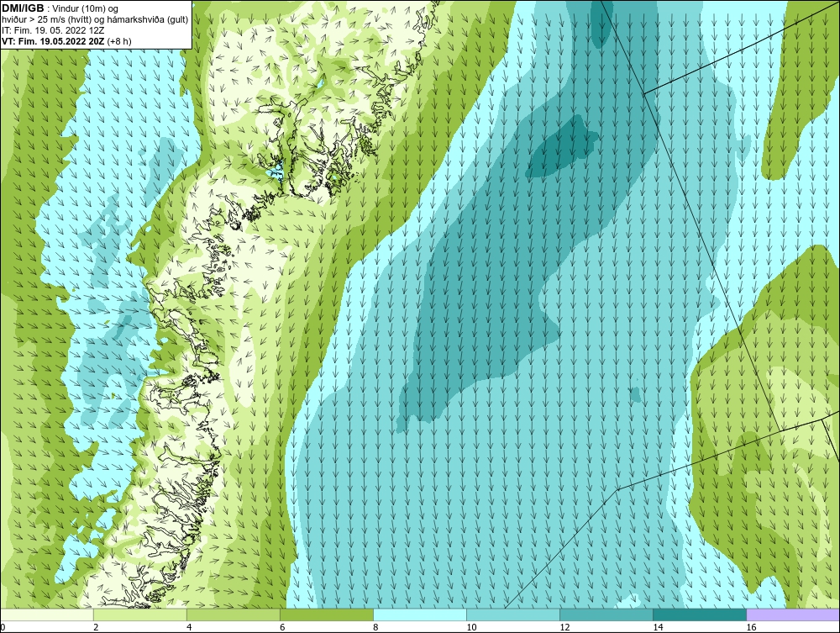Click the 'DMI/IGB' title text
This screenshot has height=633, width=840.
pyautogui.click(x=23, y=8)
